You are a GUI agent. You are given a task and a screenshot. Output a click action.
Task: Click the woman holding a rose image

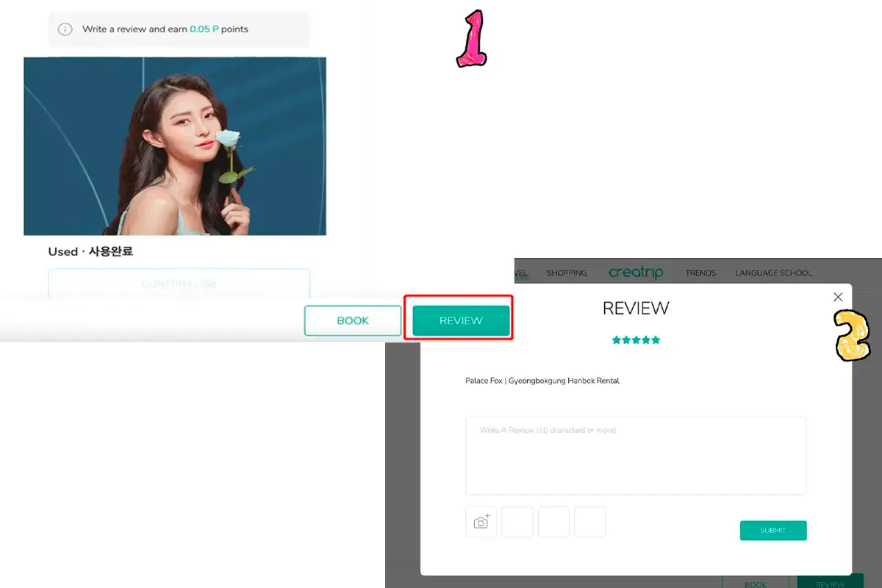tap(175, 146)
